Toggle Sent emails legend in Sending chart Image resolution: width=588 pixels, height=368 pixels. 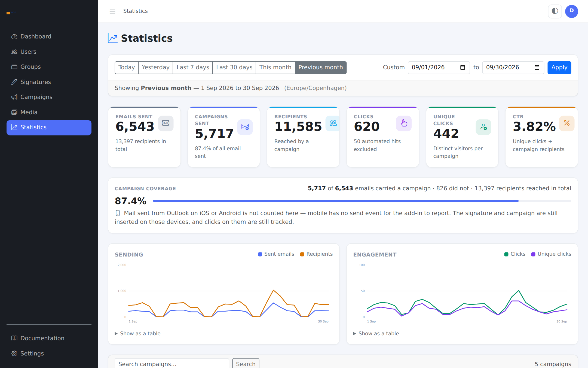click(276, 254)
